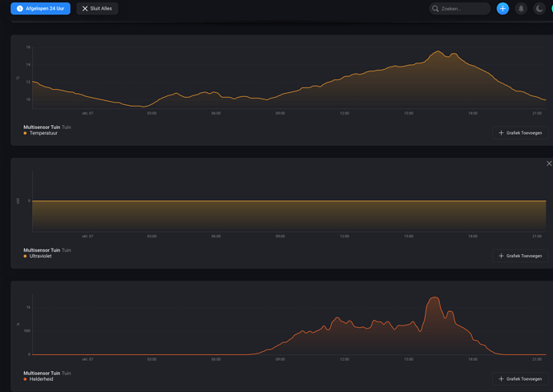553x392 pixels.
Task: Click the Temperatuur legend label
Action: click(43, 133)
